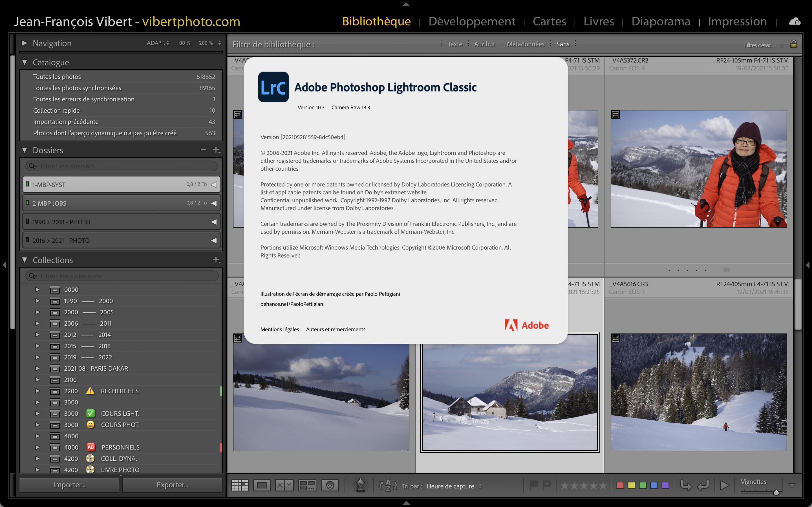
Task: Click the grid view icon in filmstrip
Action: pyautogui.click(x=239, y=486)
